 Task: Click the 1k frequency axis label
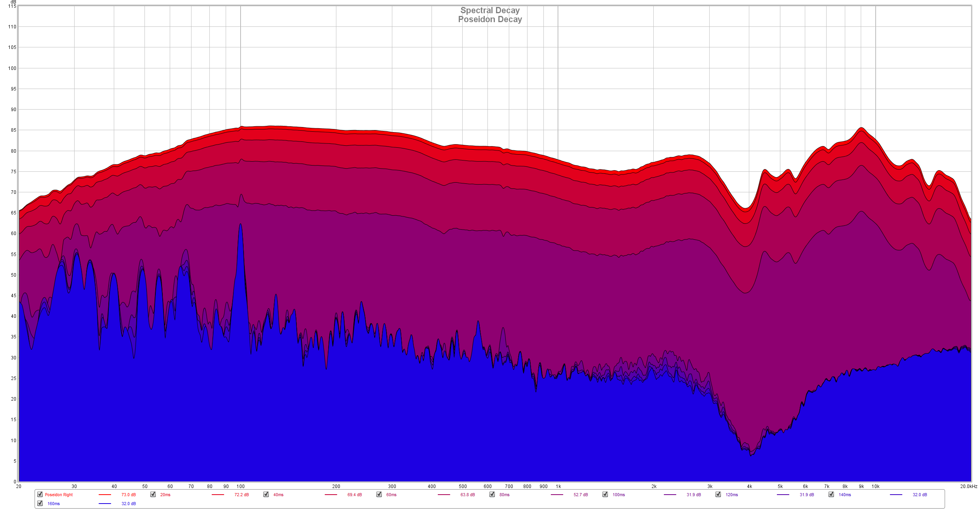558,486
